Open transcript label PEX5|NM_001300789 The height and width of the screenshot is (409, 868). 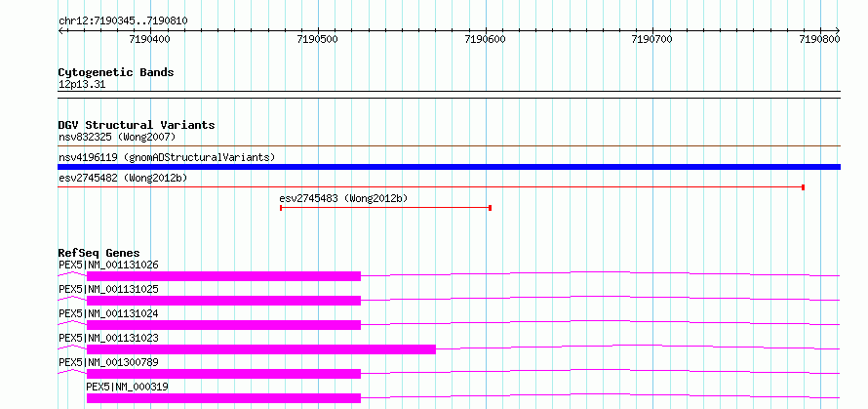108,362
